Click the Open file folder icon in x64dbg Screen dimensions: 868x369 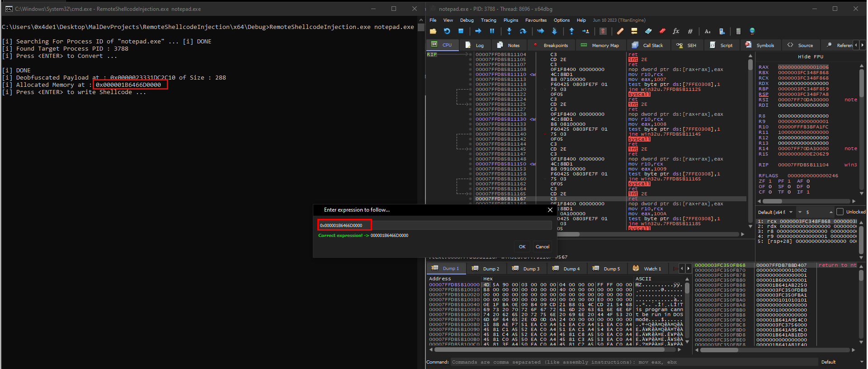(433, 31)
